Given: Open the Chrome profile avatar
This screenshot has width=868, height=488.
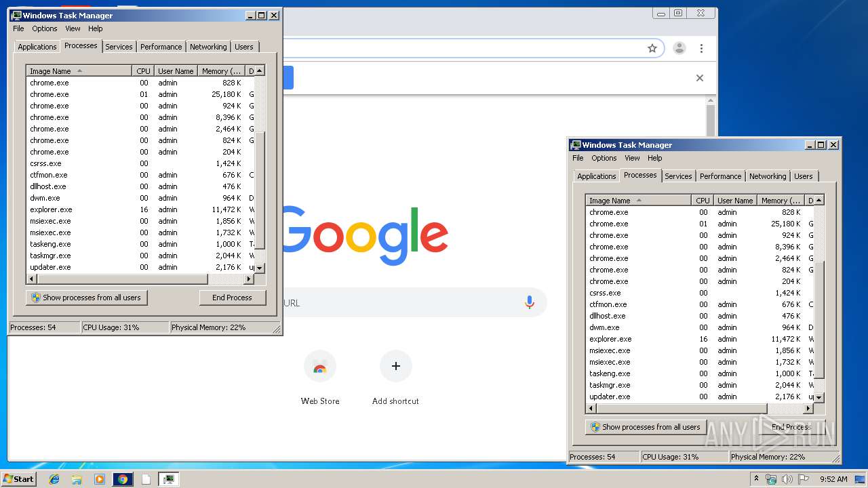Looking at the screenshot, I should pos(679,48).
